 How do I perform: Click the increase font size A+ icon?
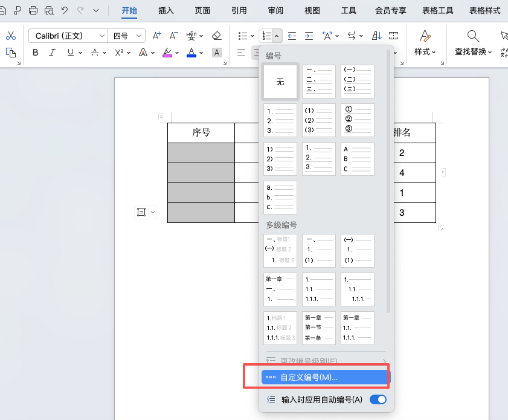tap(156, 36)
